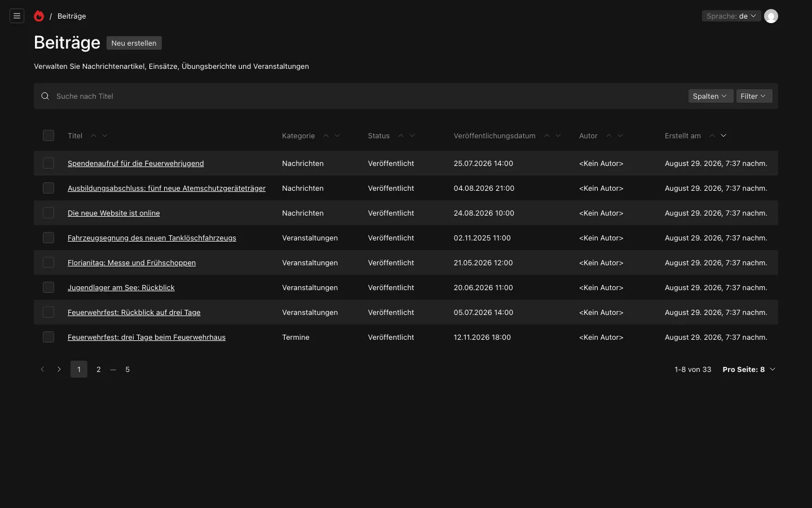
Task: Jump to pagination page 5
Action: [127, 369]
